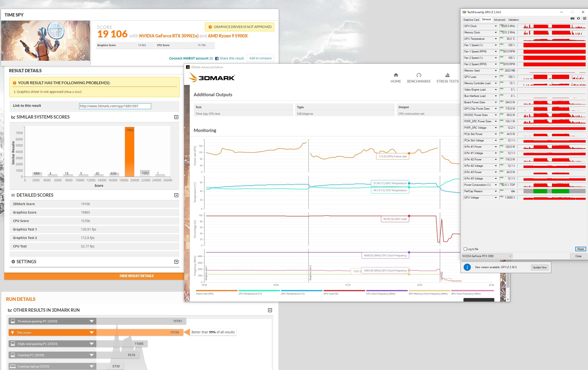Image resolution: width=588 pixels, height=370 pixels.
Task: Click the (?) help icon beside Connect HWBOT account
Action: pyautogui.click(x=211, y=59)
